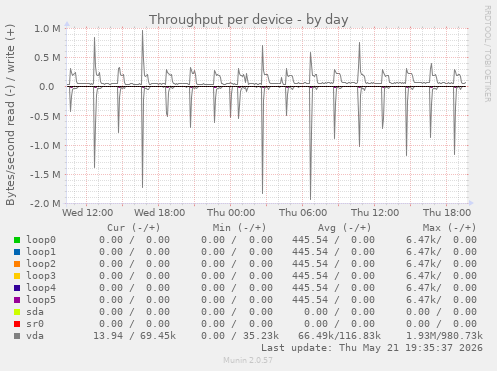
Task: Click the 'Cur (-/+)' column header
Action: (x=134, y=228)
